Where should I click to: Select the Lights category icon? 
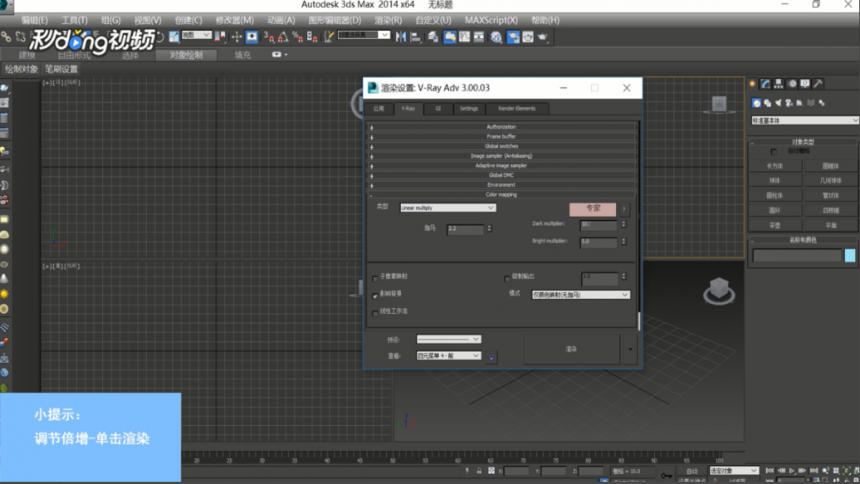778,103
